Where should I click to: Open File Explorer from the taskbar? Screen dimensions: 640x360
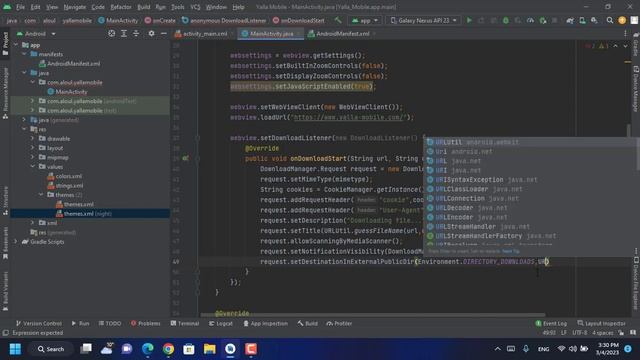pyautogui.click(x=209, y=349)
